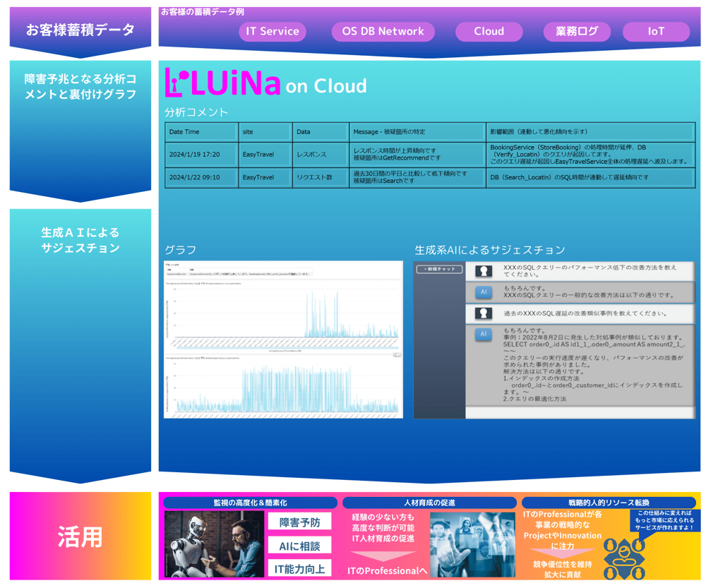
Task: Click the AIに相談 label box
Action: [x=299, y=546]
